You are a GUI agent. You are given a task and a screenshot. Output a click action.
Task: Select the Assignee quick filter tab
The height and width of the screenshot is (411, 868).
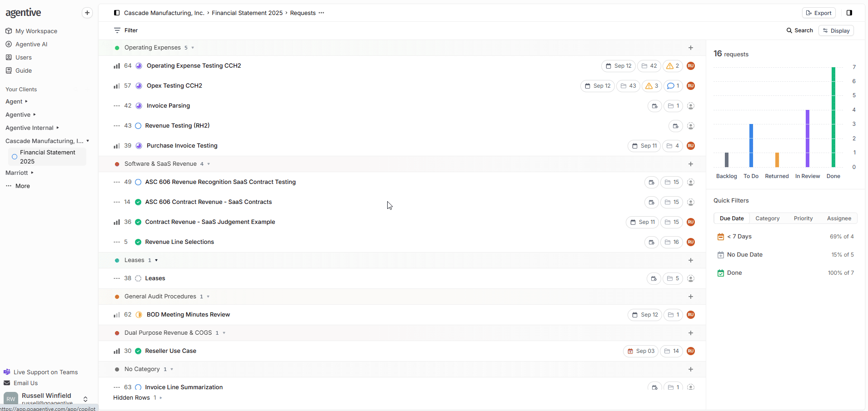click(838, 218)
